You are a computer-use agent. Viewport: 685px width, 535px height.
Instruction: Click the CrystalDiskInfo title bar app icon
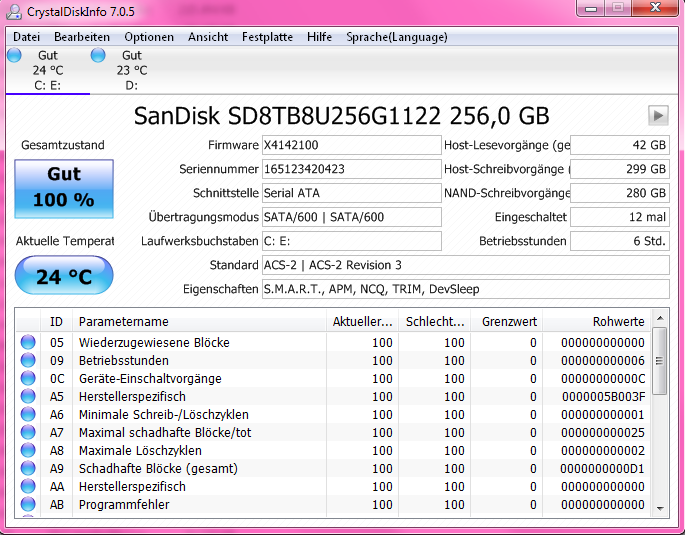pyautogui.click(x=14, y=12)
